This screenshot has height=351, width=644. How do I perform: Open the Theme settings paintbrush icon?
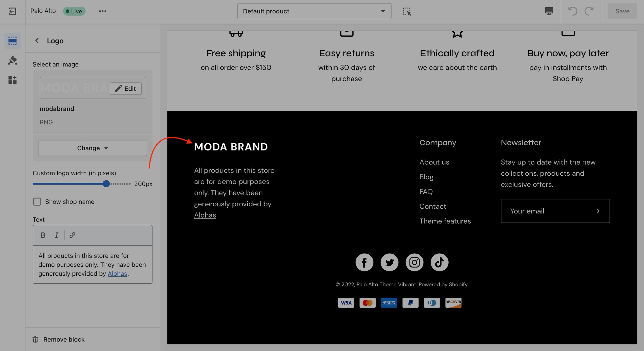click(12, 60)
